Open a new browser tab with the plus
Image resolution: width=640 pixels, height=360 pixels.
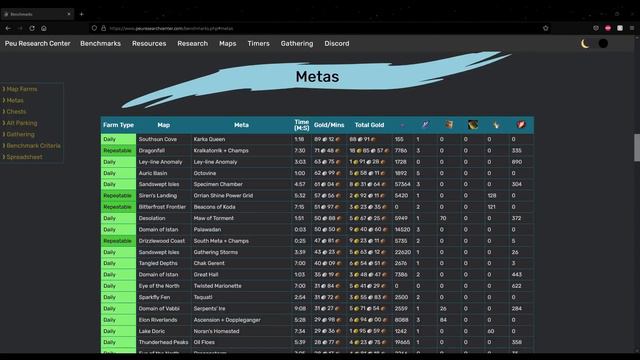(x=81, y=14)
